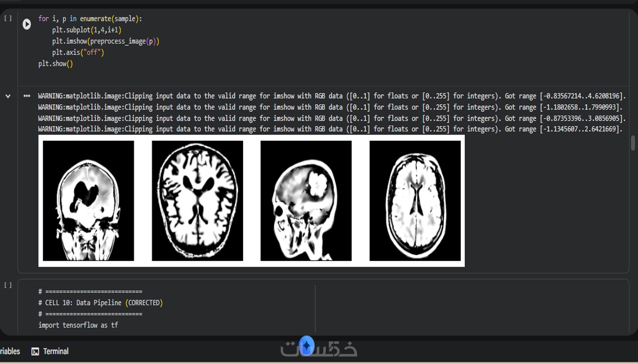Select the third sagittal head scan image
The height and width of the screenshot is (364, 638).
(306, 201)
